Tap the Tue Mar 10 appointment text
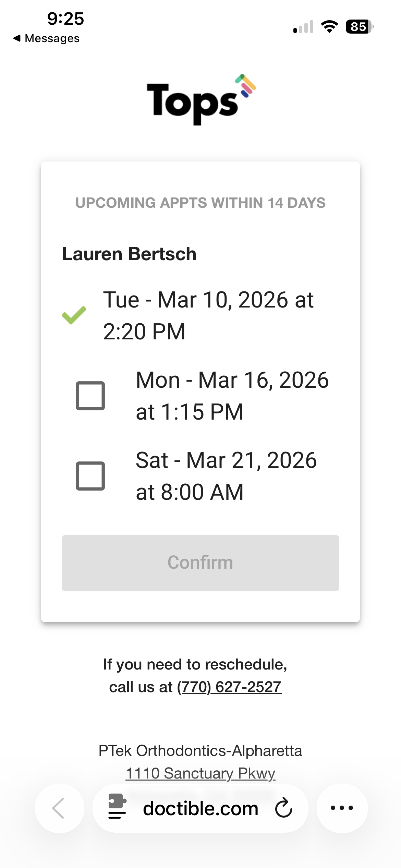The width and height of the screenshot is (401, 868). click(x=208, y=315)
